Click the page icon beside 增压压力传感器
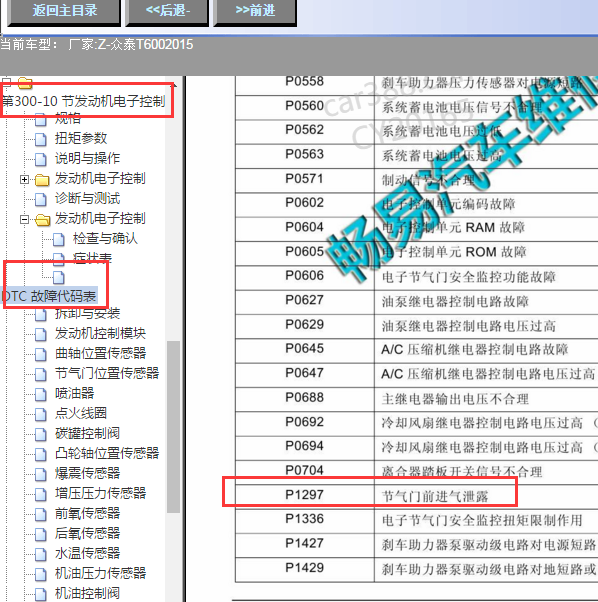Screen dimensions: 598x602 41,494
